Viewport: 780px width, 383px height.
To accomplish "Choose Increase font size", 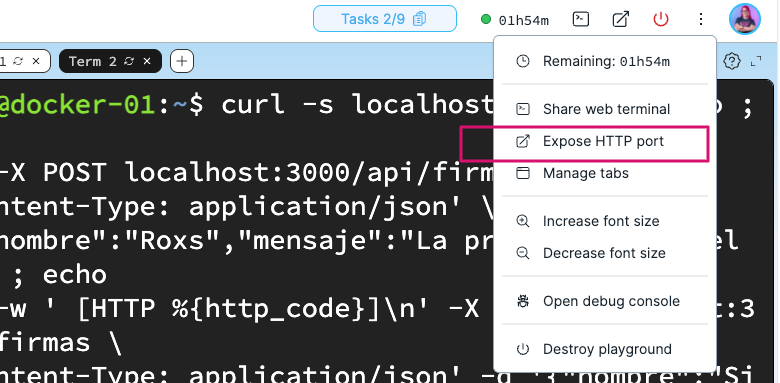I will point(604,221).
